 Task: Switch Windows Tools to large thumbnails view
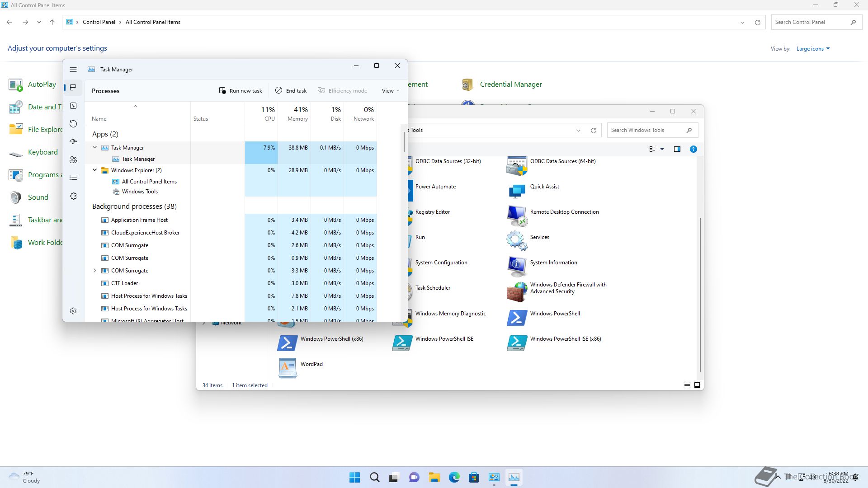(x=697, y=385)
